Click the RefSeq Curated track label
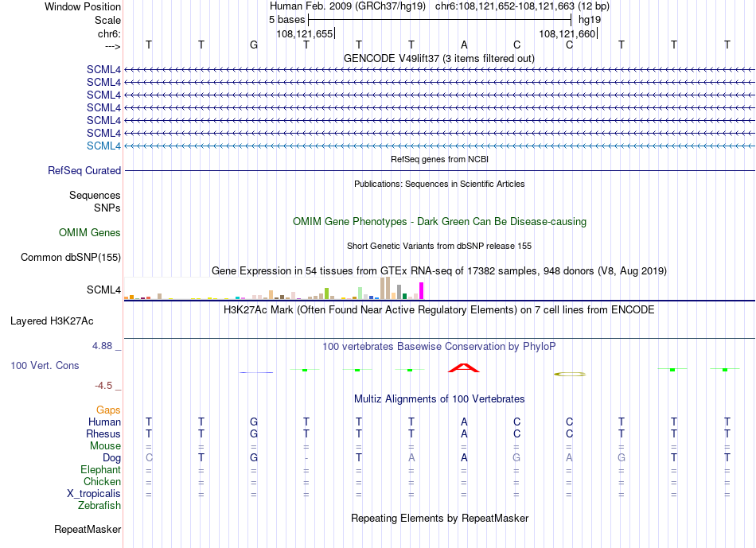 pos(84,171)
